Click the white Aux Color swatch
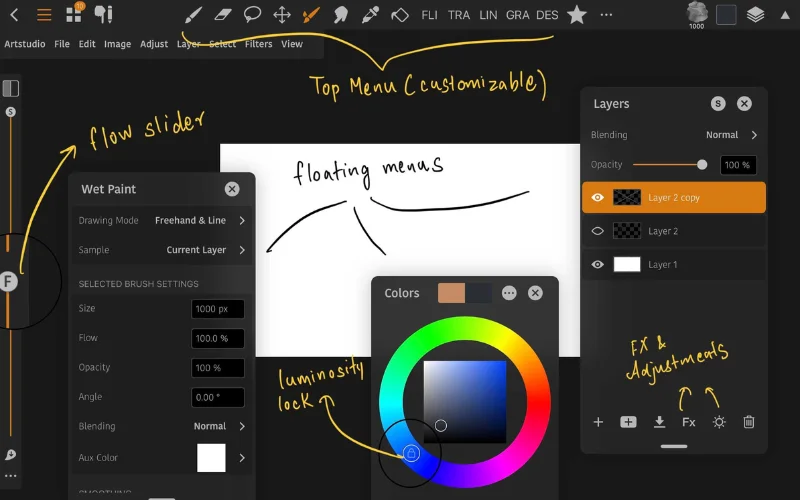Viewport: 800px width, 500px height. [x=211, y=458]
